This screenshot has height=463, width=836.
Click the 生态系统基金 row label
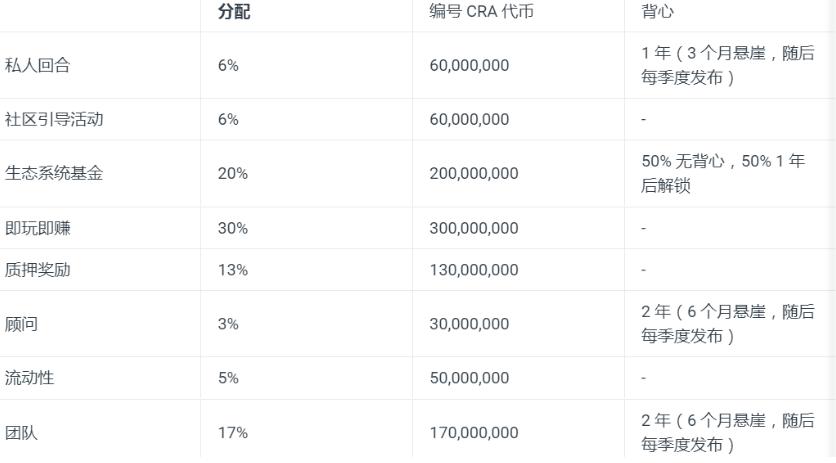click(54, 173)
